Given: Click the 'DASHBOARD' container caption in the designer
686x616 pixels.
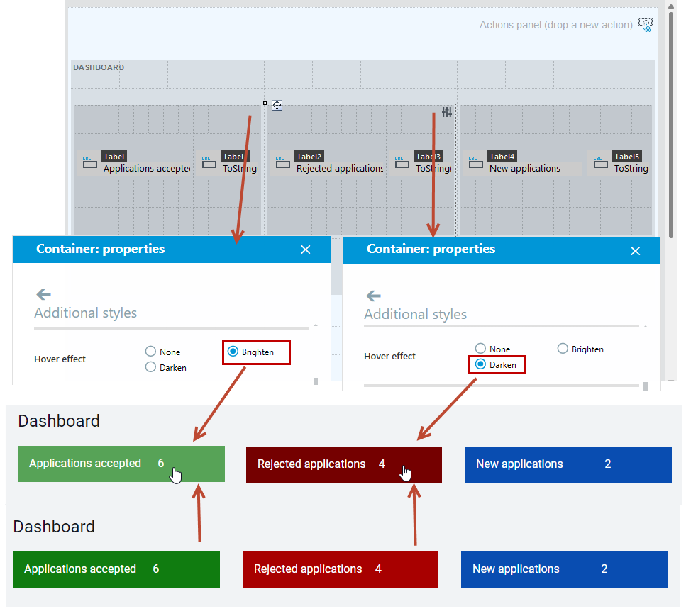Looking at the screenshot, I should 99,67.
